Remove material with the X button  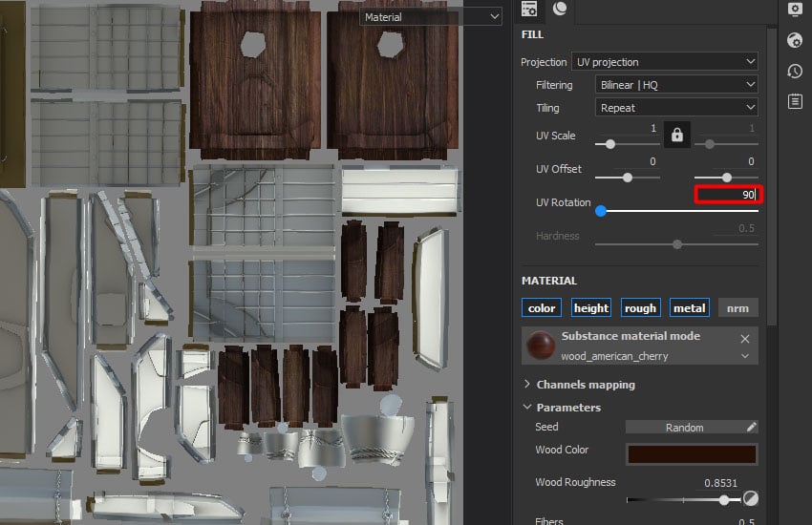point(745,339)
